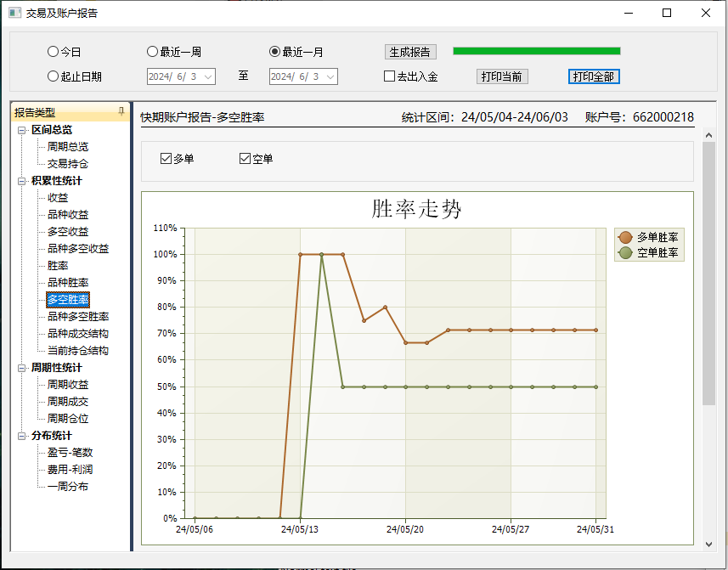Select the 今日 radio option
The width and height of the screenshot is (728, 570).
coord(54,52)
